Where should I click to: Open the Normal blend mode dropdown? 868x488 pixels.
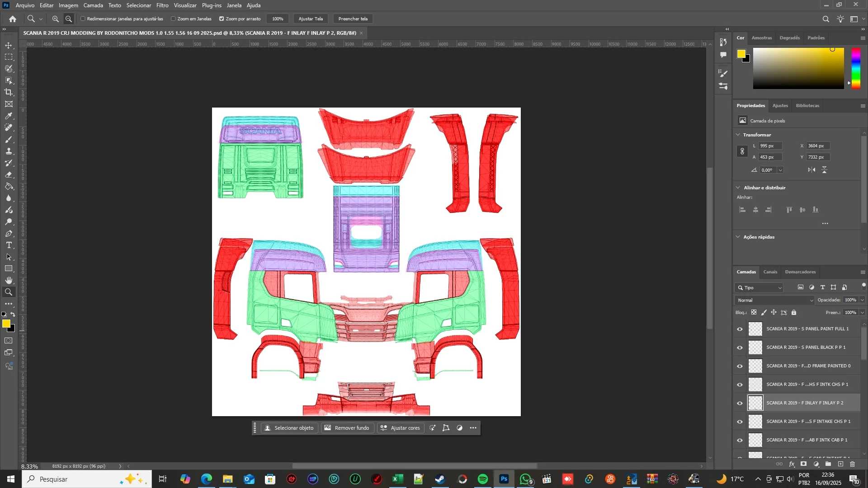(x=774, y=300)
